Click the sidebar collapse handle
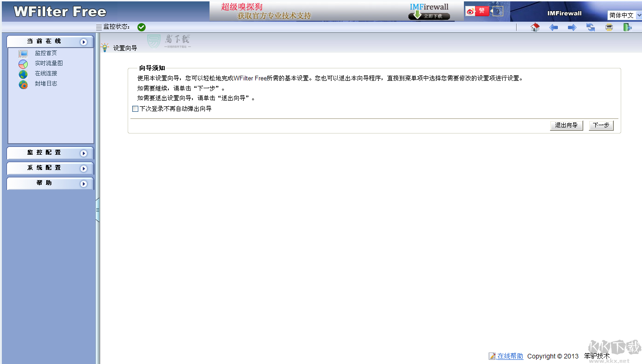Viewport: 642px width, 364px height. [98, 210]
